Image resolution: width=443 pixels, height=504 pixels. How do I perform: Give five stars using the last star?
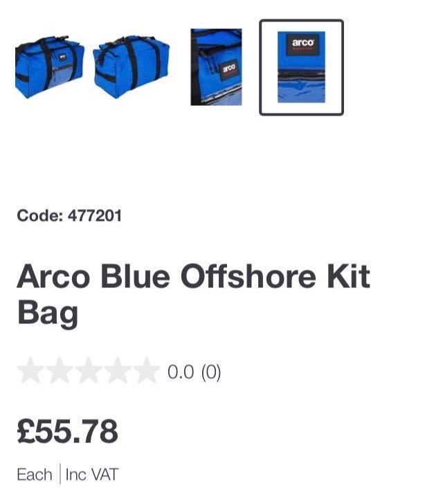[x=146, y=370]
